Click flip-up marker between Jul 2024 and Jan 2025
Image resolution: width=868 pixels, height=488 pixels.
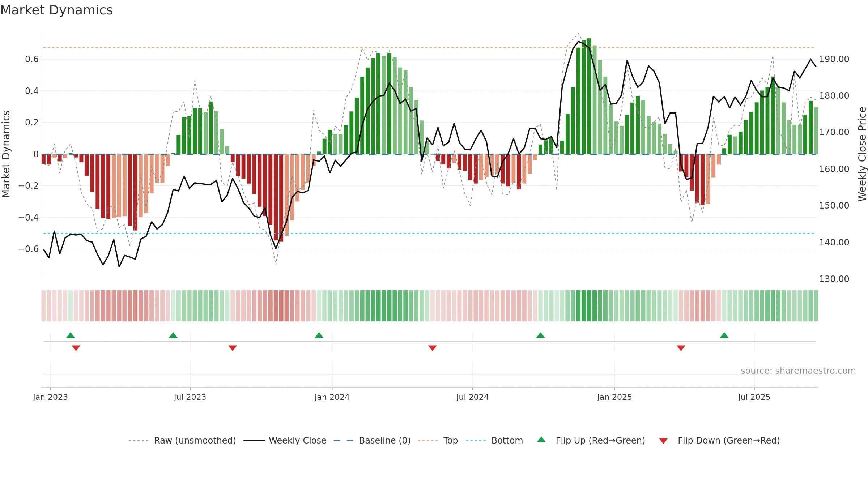pyautogui.click(x=541, y=335)
